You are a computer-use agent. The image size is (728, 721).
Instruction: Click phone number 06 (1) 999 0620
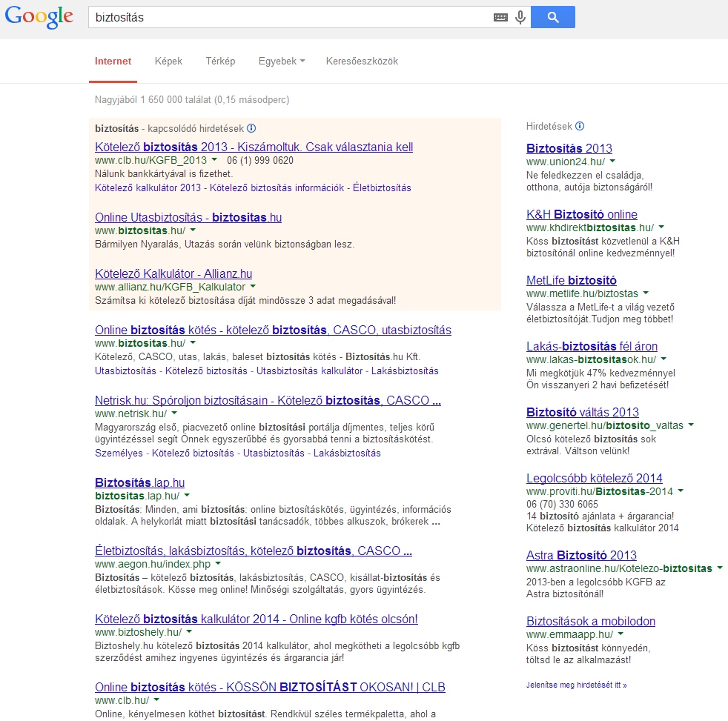pyautogui.click(x=260, y=161)
